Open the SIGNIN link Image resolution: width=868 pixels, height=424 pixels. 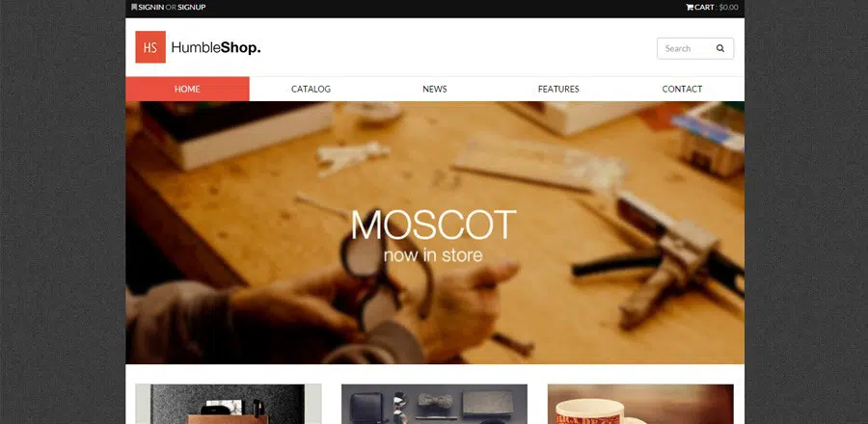pos(151,7)
